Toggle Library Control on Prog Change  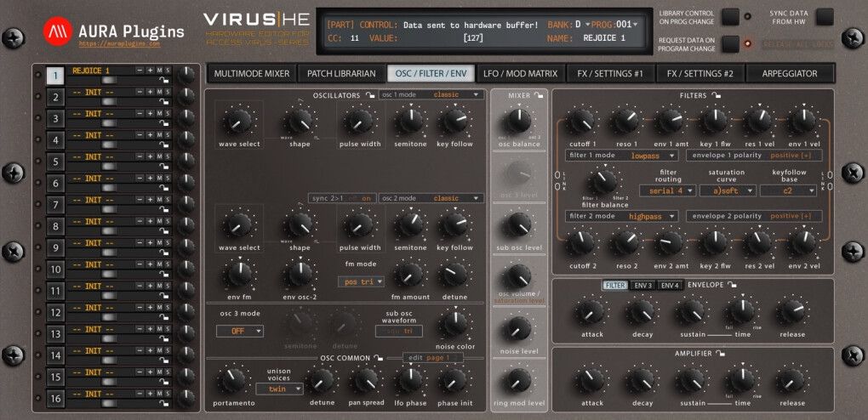(730, 17)
